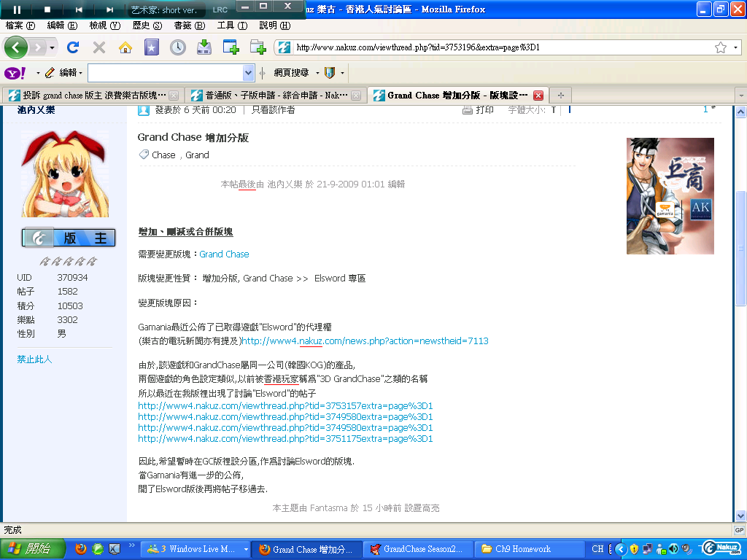
Task: Expand the Yahoo search box dropdown
Action: pyautogui.click(x=248, y=73)
